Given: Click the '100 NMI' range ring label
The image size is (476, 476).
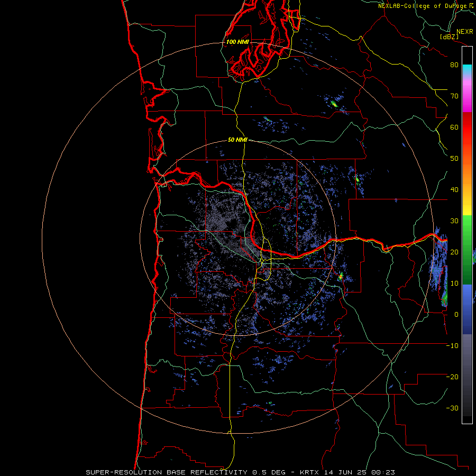Looking at the screenshot, I should coord(237,42).
